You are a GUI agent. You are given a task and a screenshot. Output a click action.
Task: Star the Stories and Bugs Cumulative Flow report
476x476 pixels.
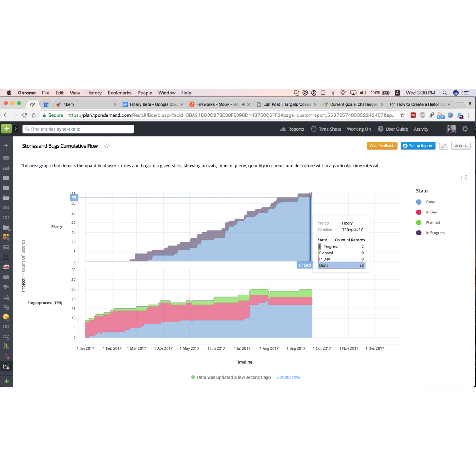[106, 146]
